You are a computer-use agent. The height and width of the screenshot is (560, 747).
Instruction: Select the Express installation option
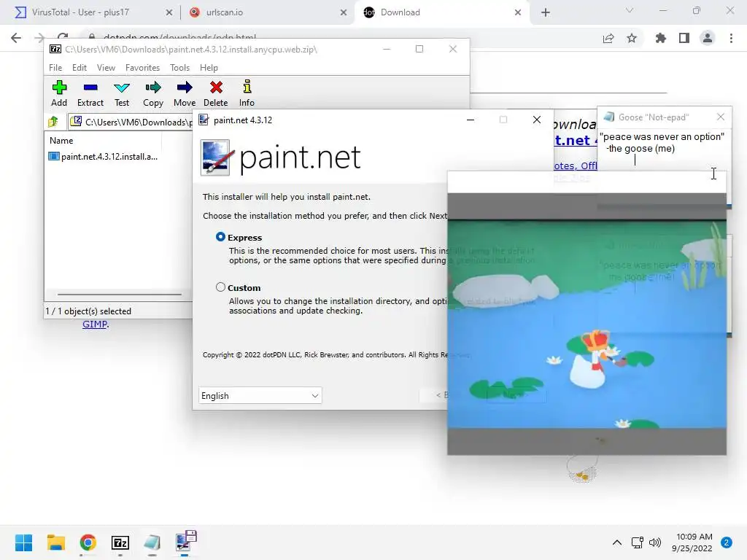[x=220, y=237]
